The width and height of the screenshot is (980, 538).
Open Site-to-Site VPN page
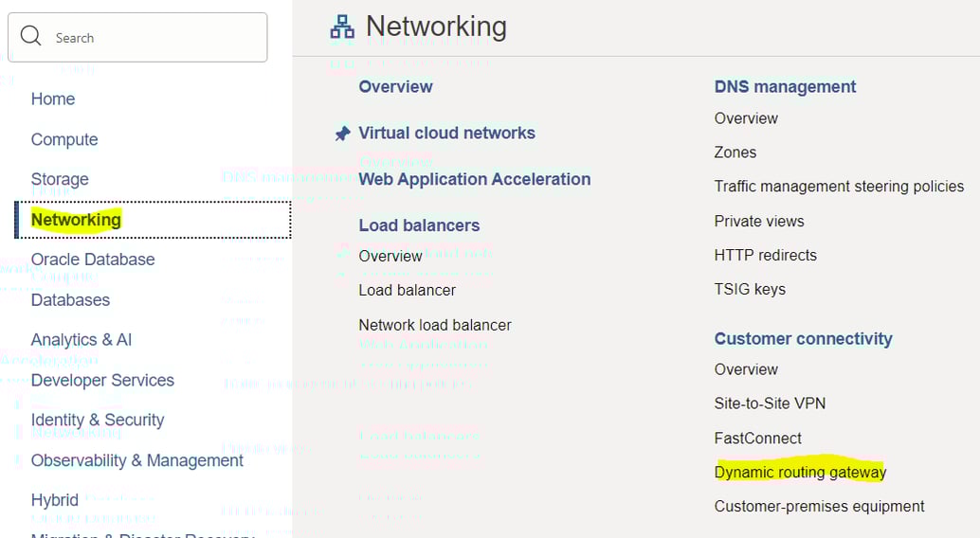[x=770, y=403]
